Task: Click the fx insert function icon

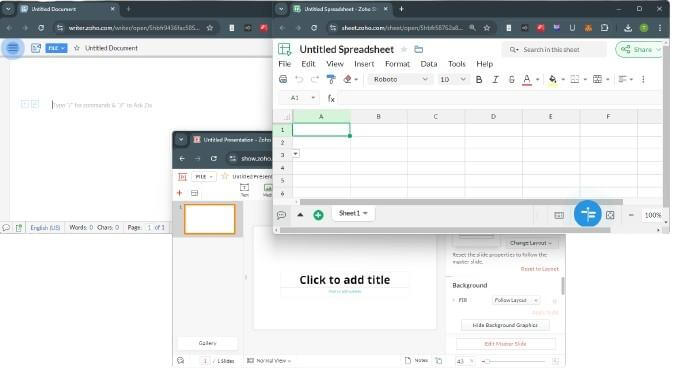Action: pos(331,98)
